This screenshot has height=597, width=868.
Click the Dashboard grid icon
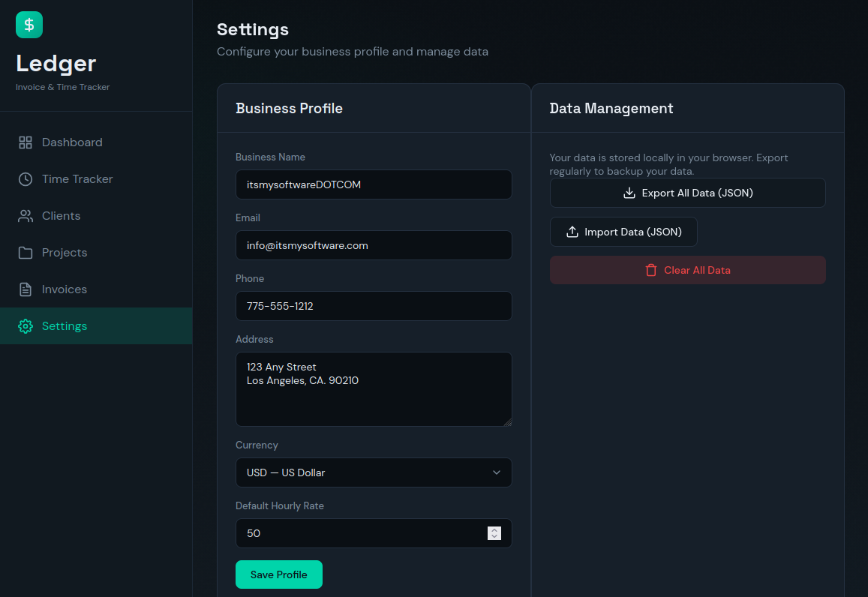[26, 142]
